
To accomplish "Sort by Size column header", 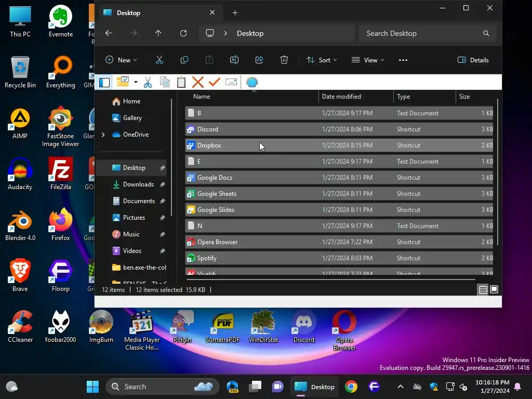I will 474,97.
